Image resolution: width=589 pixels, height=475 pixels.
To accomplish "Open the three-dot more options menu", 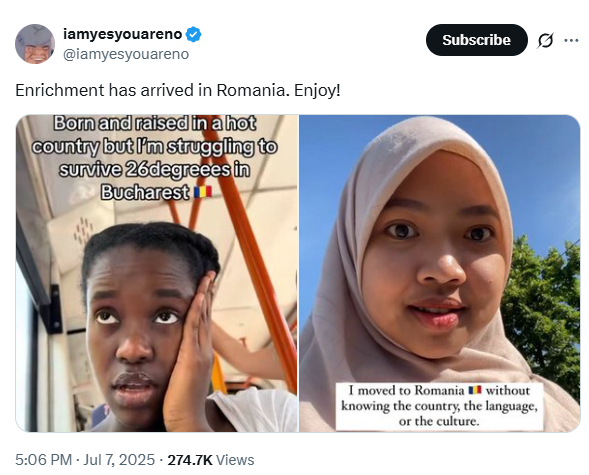I will (x=571, y=40).
